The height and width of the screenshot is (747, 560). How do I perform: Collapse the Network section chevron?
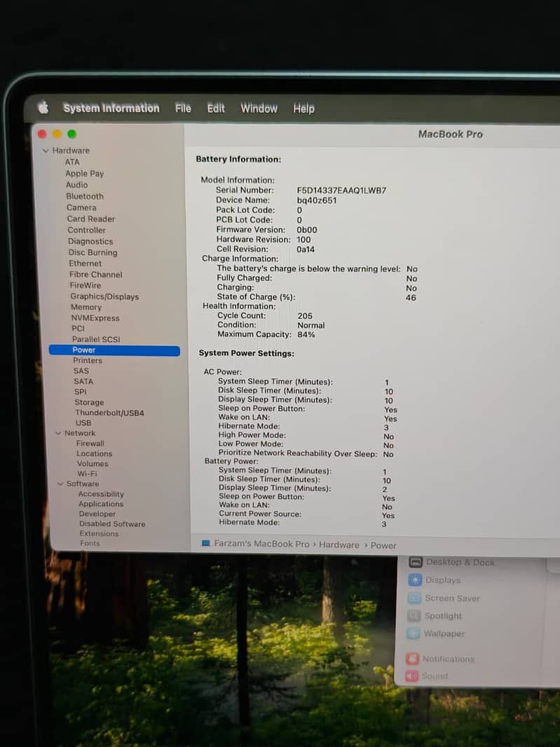point(58,433)
